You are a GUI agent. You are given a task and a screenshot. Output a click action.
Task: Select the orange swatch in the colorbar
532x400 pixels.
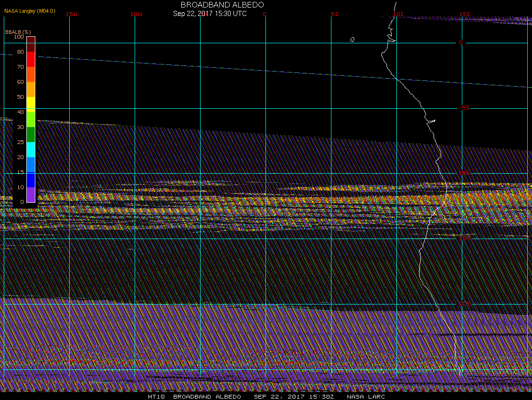click(31, 89)
